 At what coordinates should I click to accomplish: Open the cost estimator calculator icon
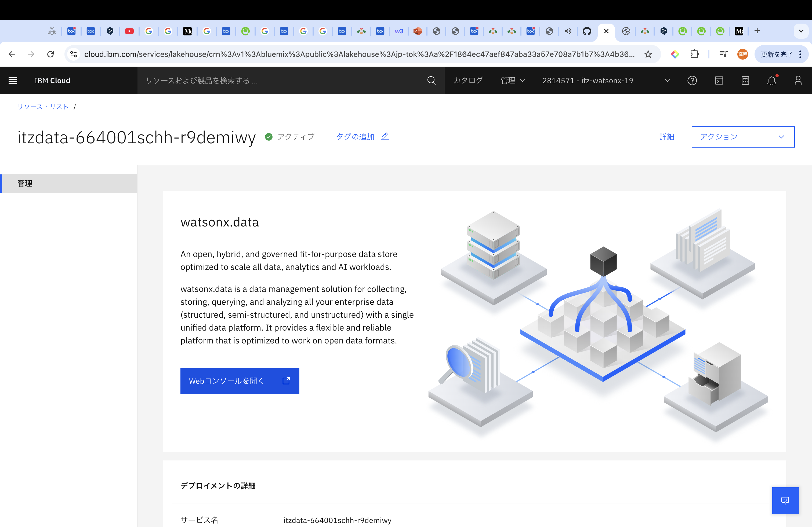point(745,80)
